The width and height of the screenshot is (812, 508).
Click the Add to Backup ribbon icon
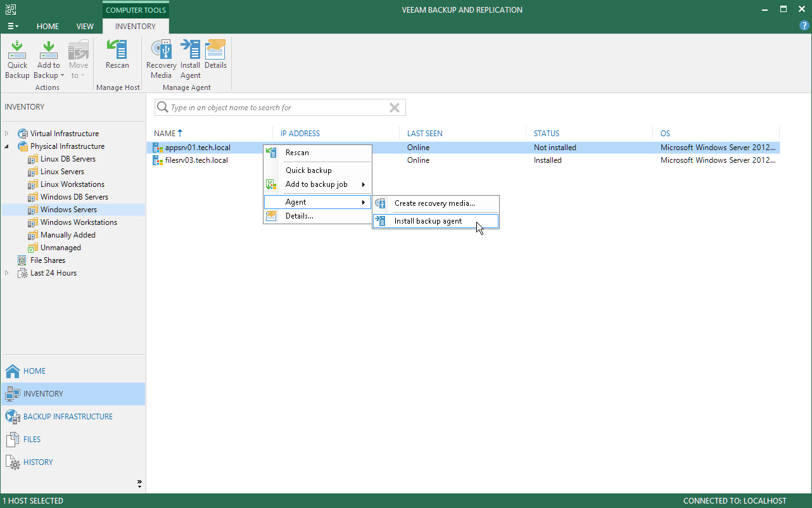tap(48, 49)
